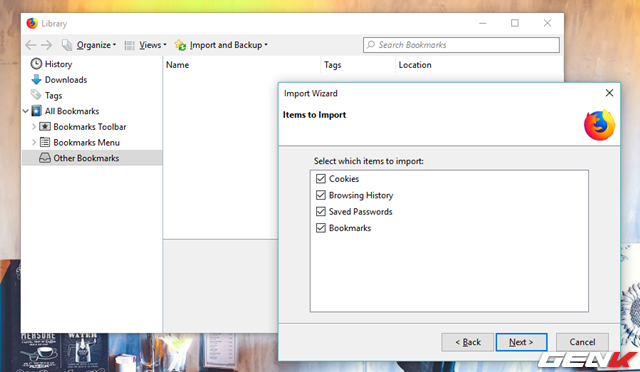Select the History clock icon
The image size is (640, 372).
[x=36, y=64]
